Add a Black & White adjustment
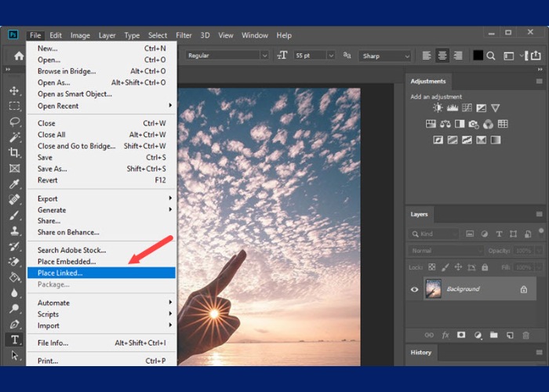 460,124
